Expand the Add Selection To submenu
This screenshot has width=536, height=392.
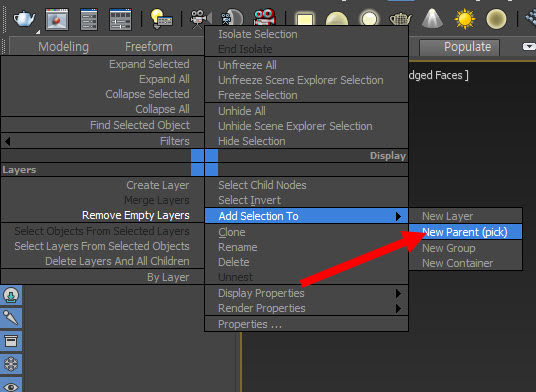point(306,216)
